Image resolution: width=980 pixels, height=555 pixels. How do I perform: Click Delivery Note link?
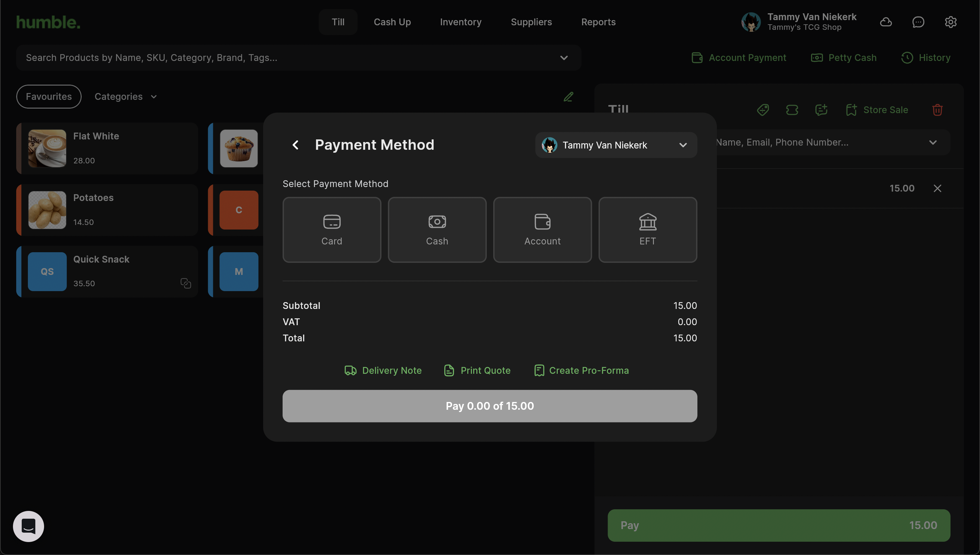pyautogui.click(x=383, y=371)
